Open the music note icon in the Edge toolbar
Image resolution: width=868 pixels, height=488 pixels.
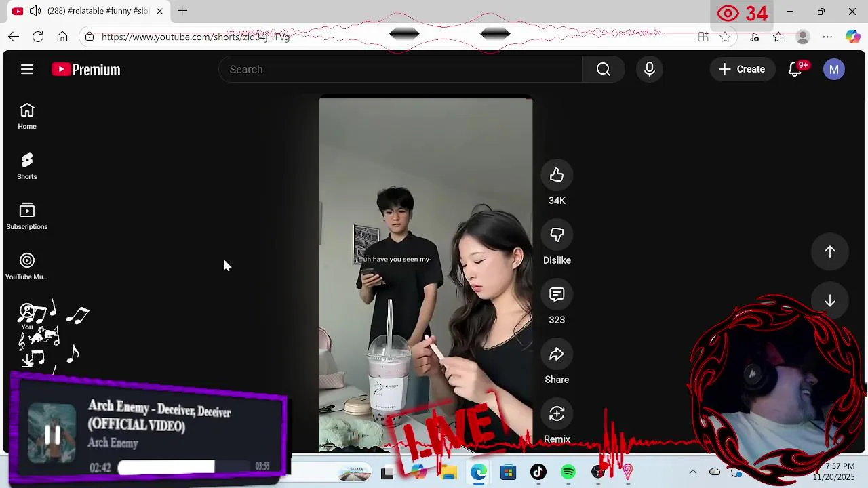(755, 37)
